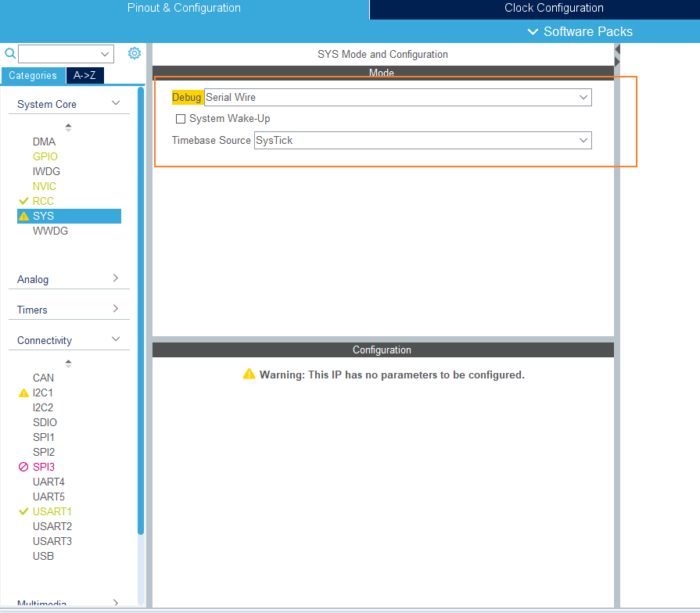Enable the System Wake-Up checkbox
The width and height of the screenshot is (700, 613).
[x=181, y=119]
